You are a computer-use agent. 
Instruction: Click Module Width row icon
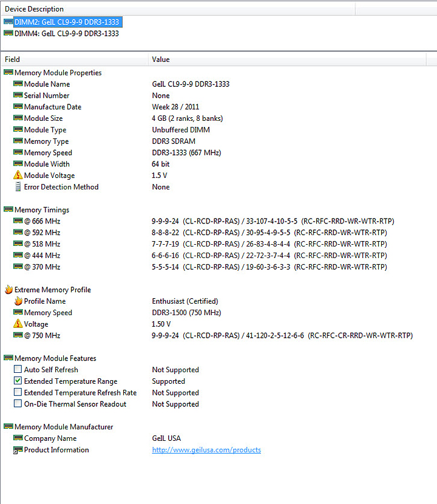point(18,163)
